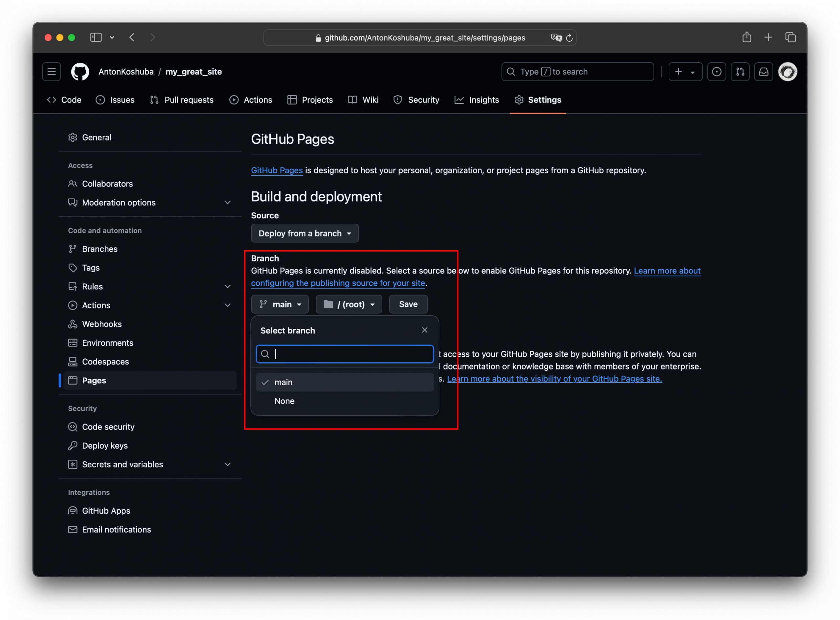Screen dimensions: 840x620
Task: Open Code security in sidebar
Action: [x=149, y=427]
